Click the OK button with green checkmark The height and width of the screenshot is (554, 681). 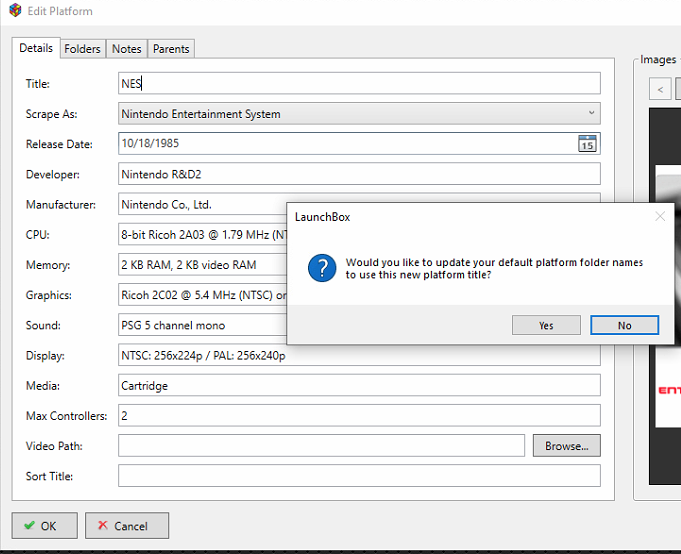[45, 525]
